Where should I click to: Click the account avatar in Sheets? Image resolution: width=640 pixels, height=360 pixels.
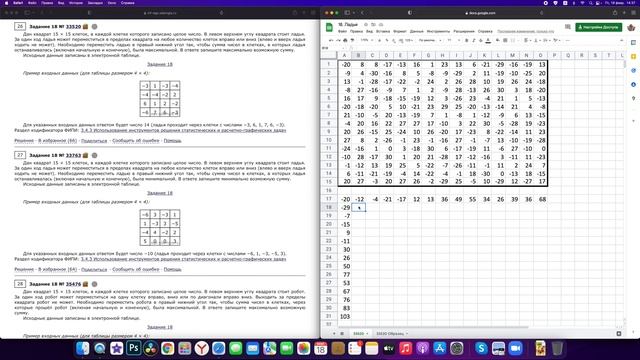631,27
